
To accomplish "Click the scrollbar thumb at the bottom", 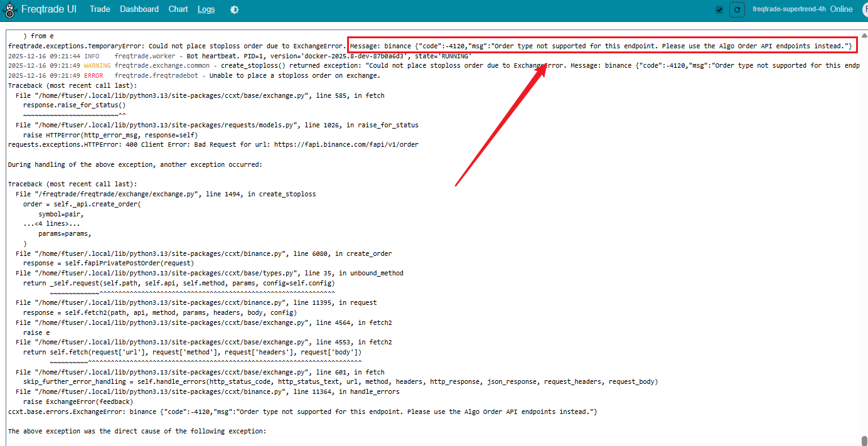I will pyautogui.click(x=864, y=440).
